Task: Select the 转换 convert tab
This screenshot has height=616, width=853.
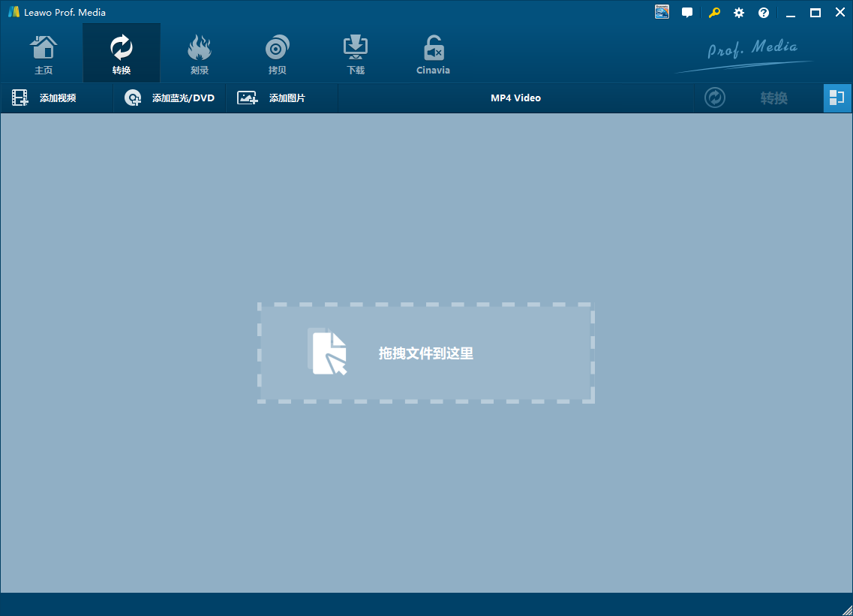Action: pos(122,54)
